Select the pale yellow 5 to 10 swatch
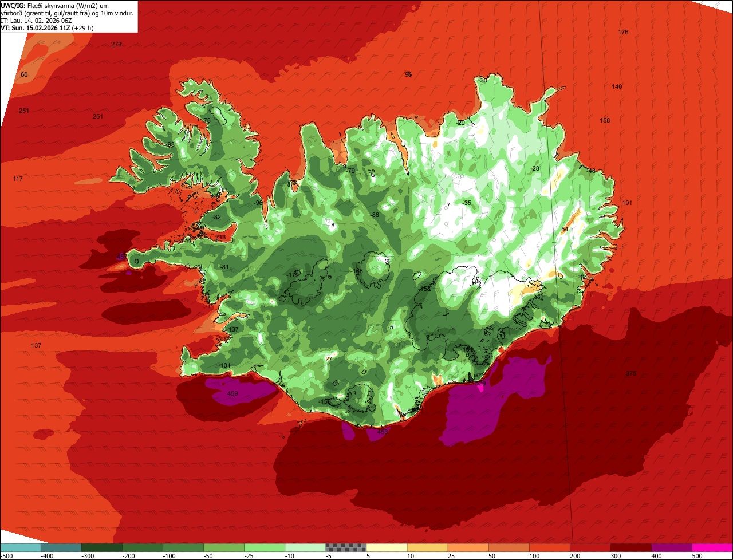The height and width of the screenshot is (560, 733). (x=387, y=547)
